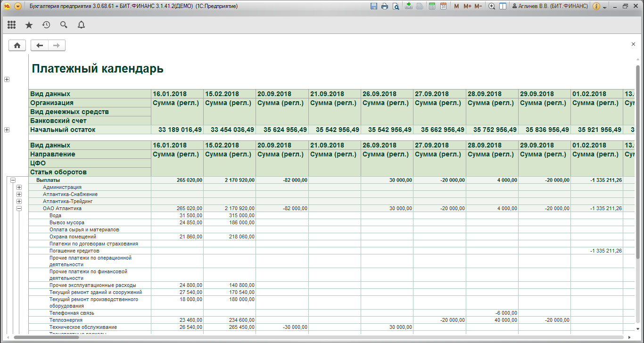Click the cell 33 189 016,49
This screenshot has height=343, width=644.
(x=177, y=130)
